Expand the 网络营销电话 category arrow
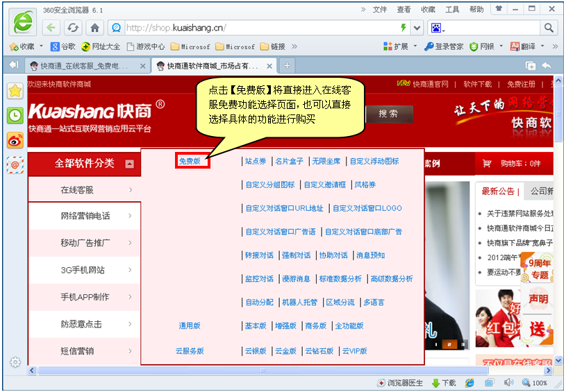This screenshot has width=566, height=392. 130,216
